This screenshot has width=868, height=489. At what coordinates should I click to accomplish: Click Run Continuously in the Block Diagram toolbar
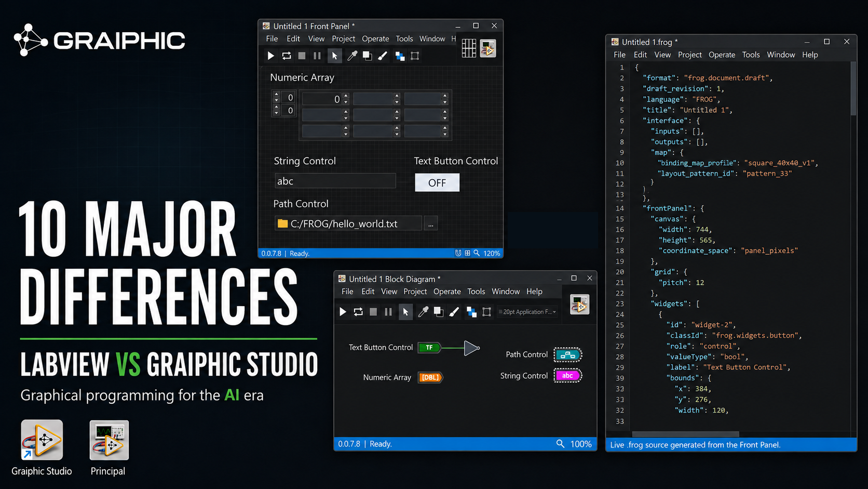point(358,312)
